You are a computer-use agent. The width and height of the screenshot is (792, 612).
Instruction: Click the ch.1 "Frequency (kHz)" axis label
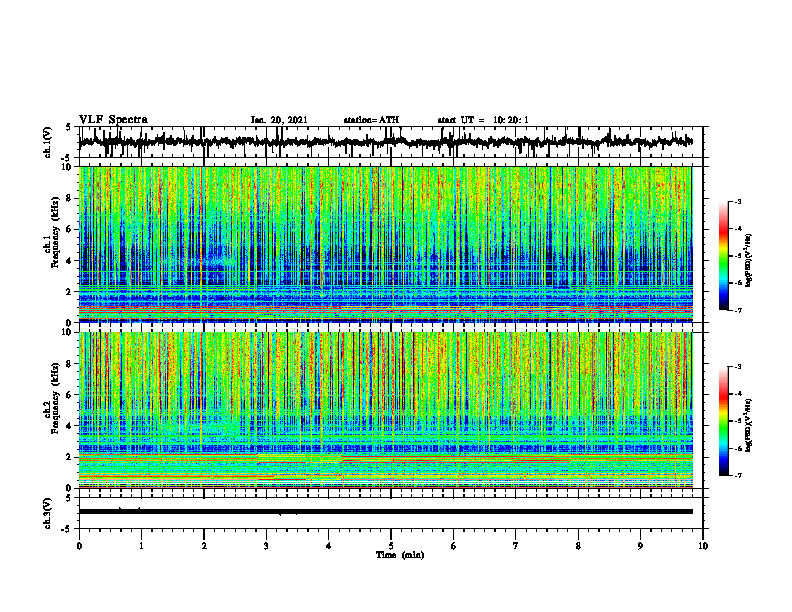click(x=56, y=233)
